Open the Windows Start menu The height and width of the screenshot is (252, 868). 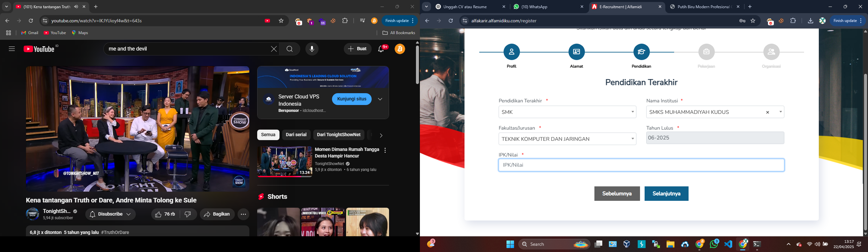point(510,244)
